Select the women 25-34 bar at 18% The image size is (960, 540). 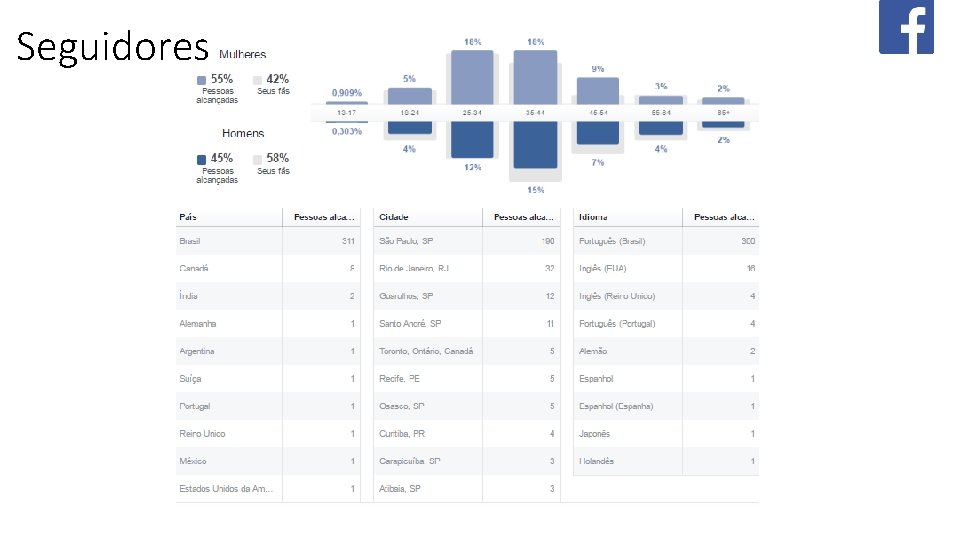point(472,76)
